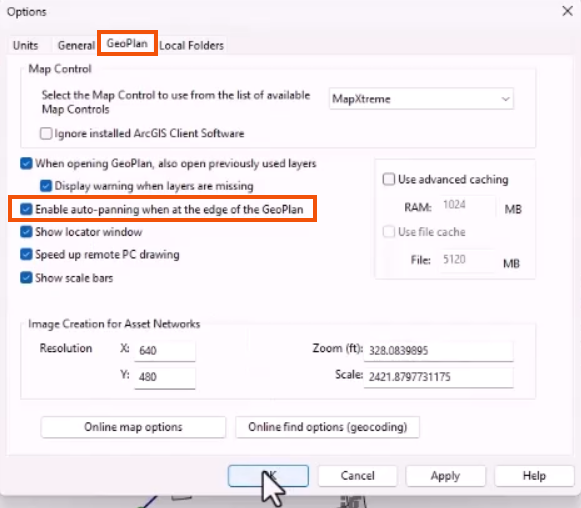
Task: Open the Local Folders tab
Action: [192, 46]
